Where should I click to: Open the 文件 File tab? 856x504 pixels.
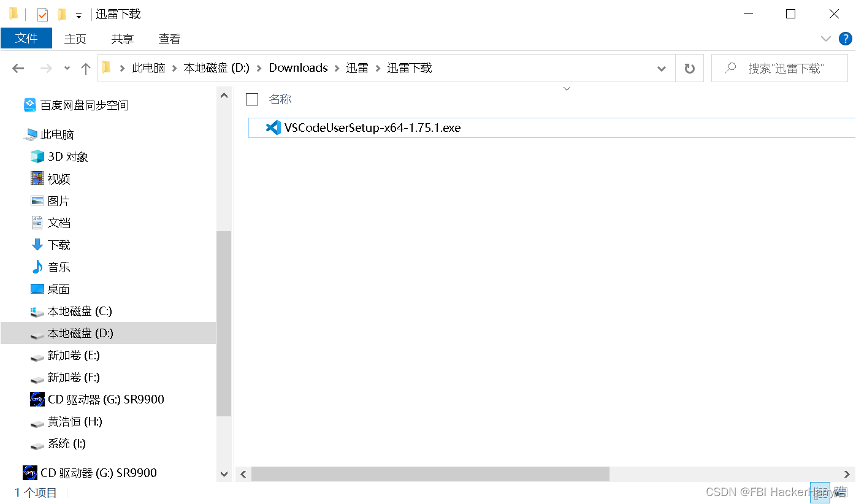[26, 38]
